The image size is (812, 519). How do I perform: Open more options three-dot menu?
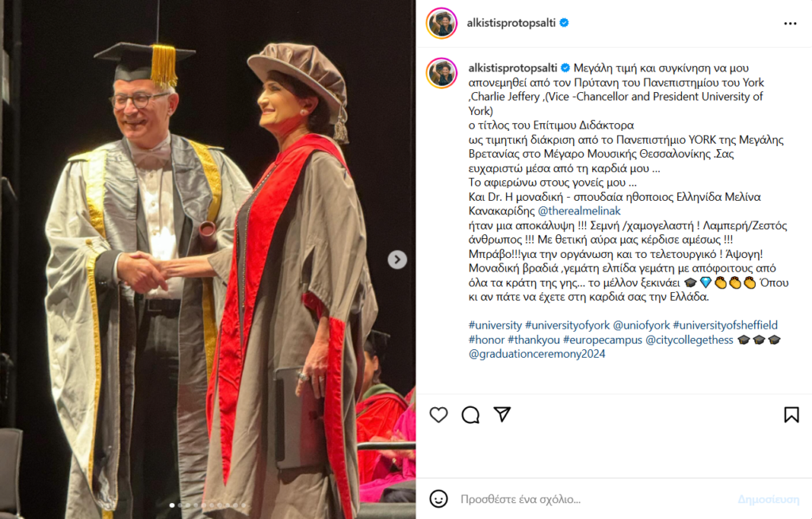coord(791,23)
